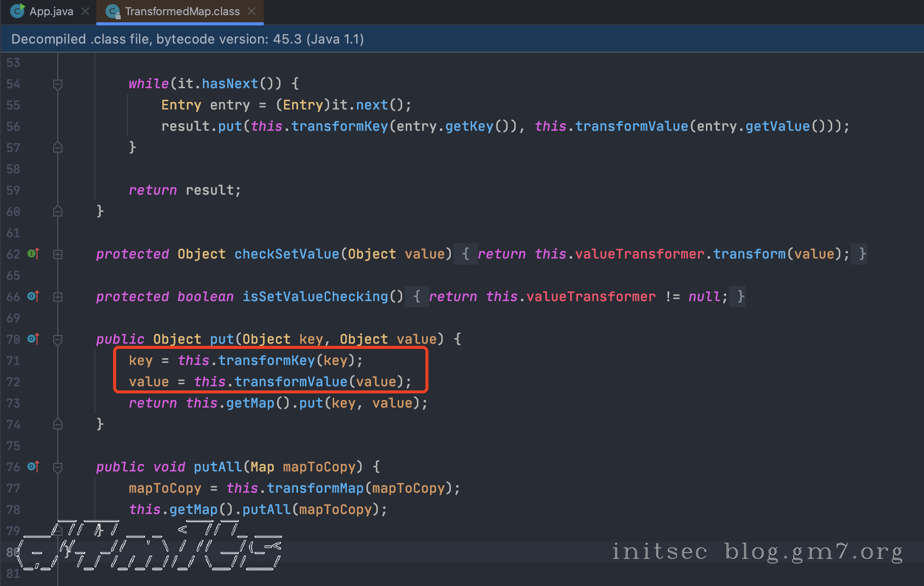Collapse the put method using its fold marker

coord(58,340)
